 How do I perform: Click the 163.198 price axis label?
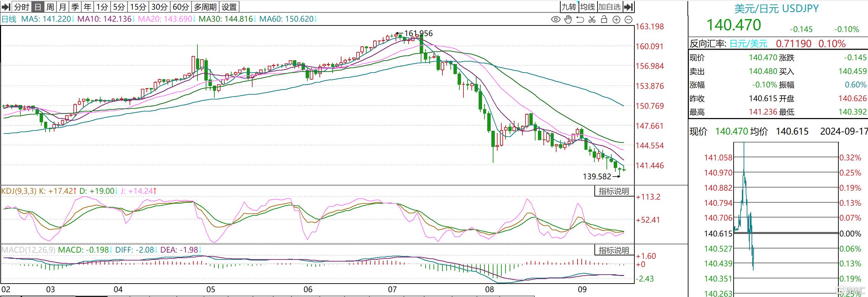650,26
